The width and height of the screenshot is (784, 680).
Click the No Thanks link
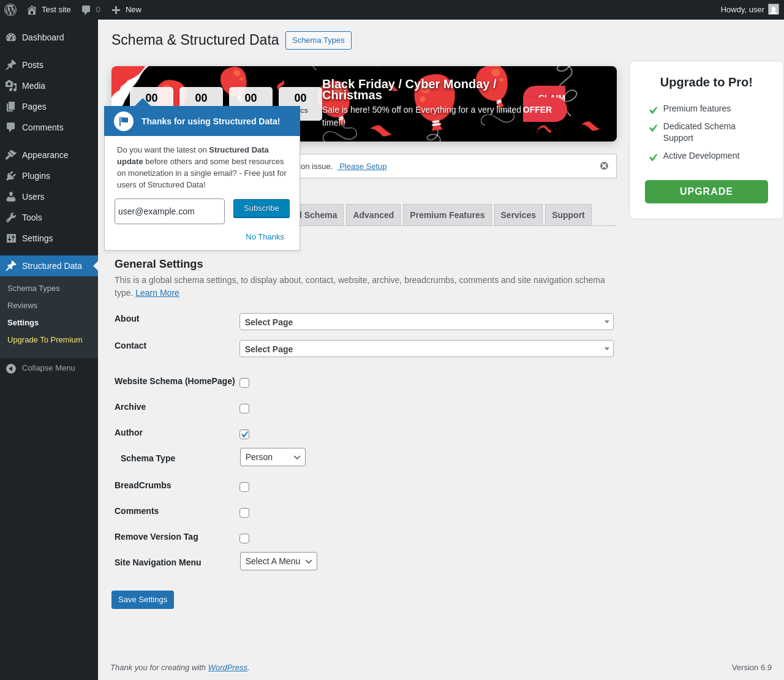click(265, 237)
